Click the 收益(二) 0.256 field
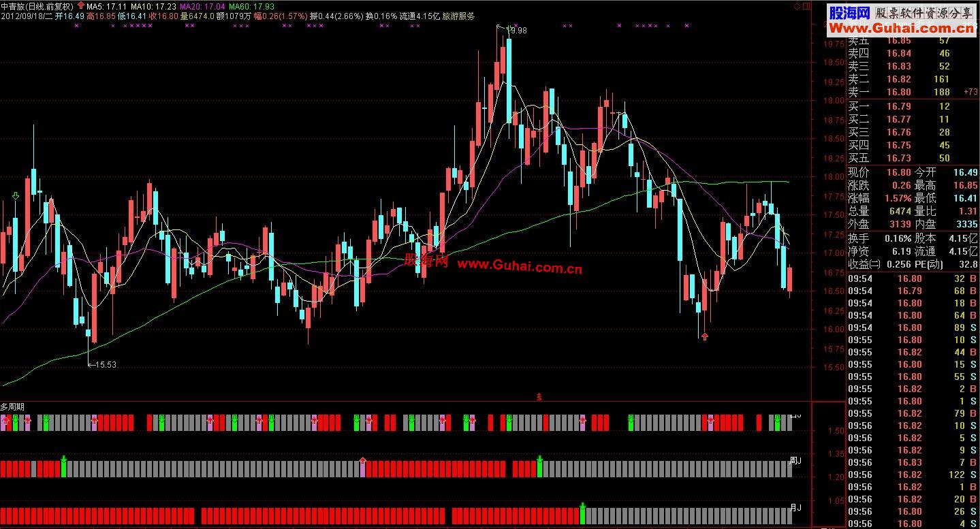The image size is (980, 529). tap(879, 265)
